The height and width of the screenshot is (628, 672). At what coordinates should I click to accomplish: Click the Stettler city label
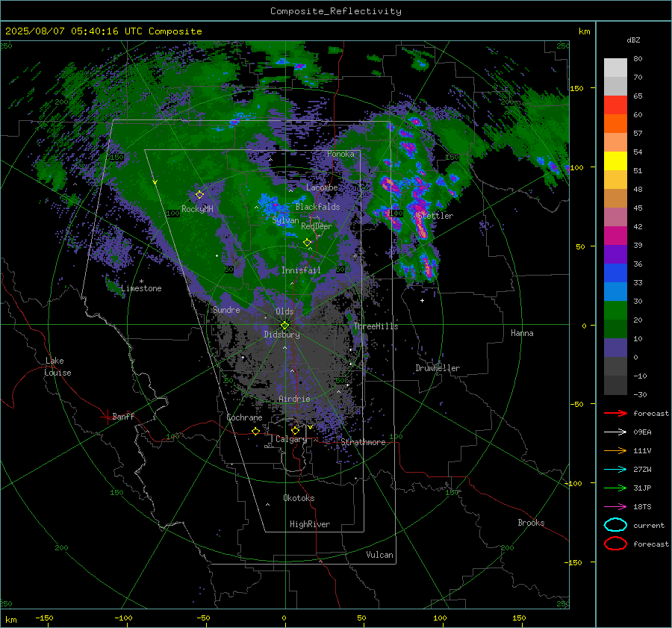tap(435, 216)
